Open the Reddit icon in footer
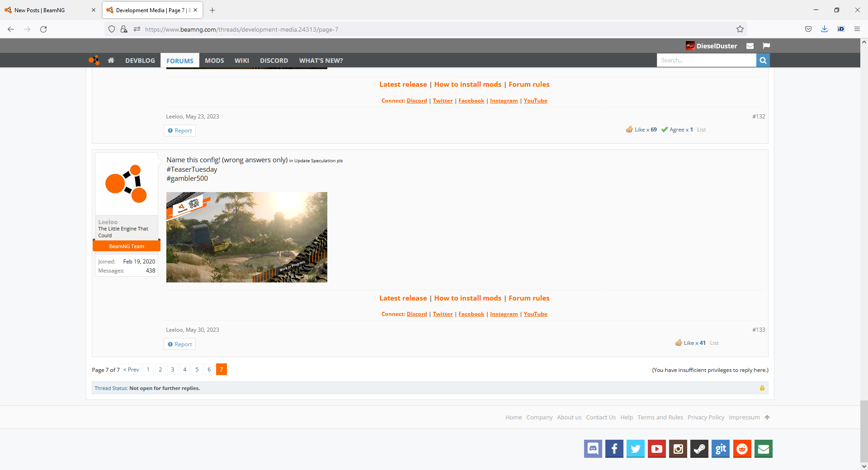The height and width of the screenshot is (470, 868). [x=742, y=449]
